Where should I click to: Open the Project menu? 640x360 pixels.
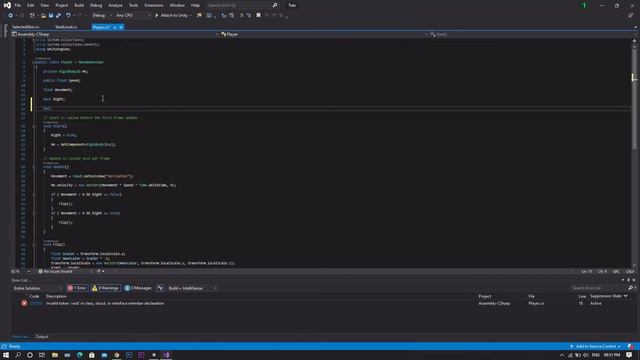(x=62, y=5)
